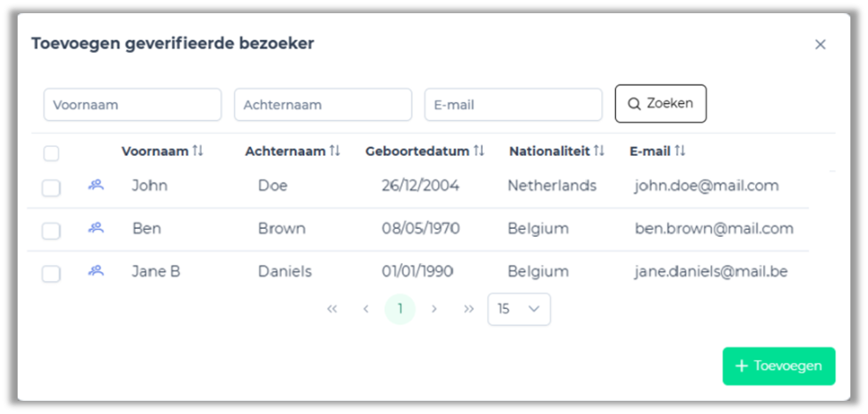Sort by E-mail column arrows
868x414 pixels.
pos(679,152)
